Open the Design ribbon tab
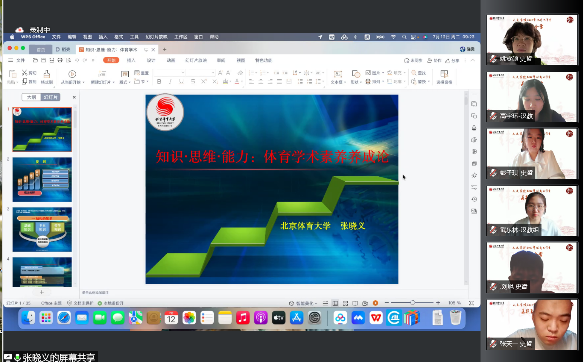The height and width of the screenshot is (362, 584). [150, 60]
